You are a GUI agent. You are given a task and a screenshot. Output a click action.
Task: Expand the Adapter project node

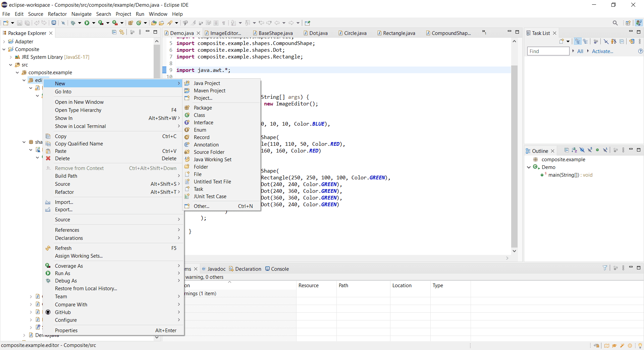coord(4,42)
